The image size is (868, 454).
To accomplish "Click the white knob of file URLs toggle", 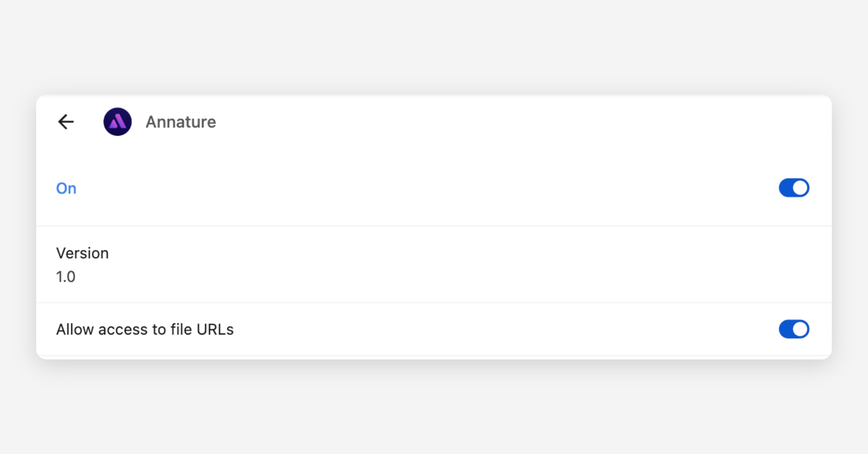I will point(800,329).
